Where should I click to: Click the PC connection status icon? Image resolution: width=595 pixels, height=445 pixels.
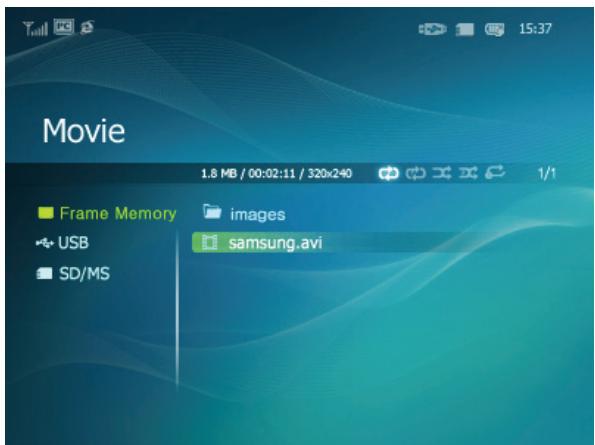63,27
